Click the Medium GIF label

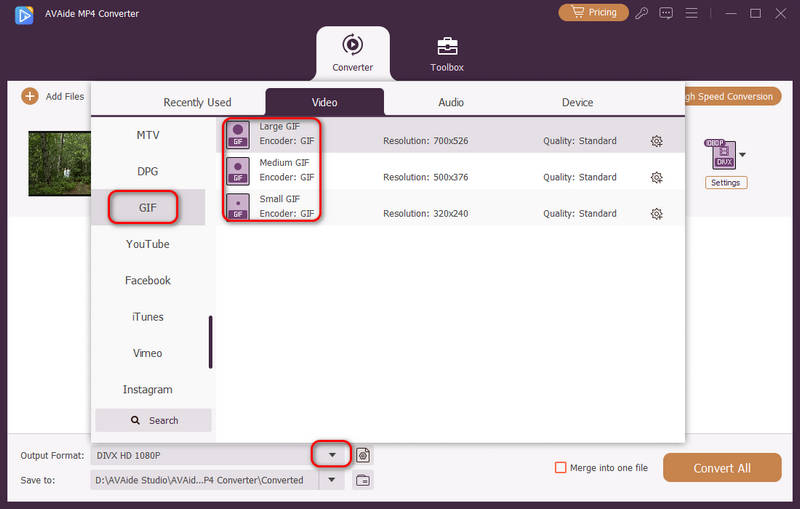(284, 163)
